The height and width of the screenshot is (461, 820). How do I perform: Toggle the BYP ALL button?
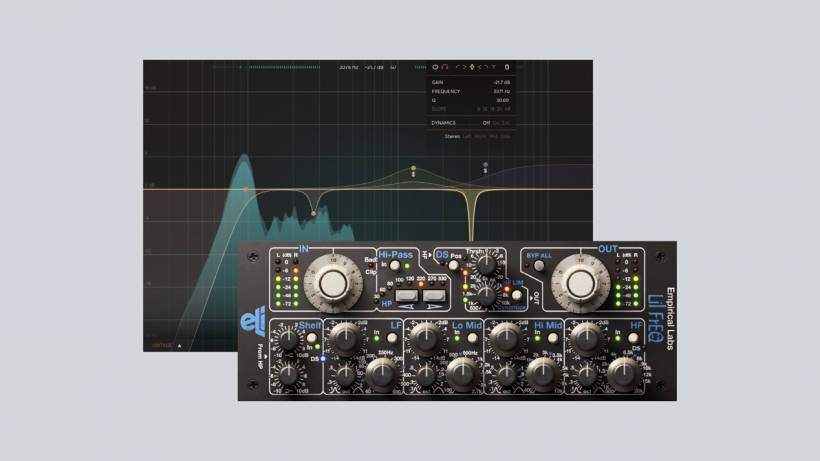click(x=539, y=265)
